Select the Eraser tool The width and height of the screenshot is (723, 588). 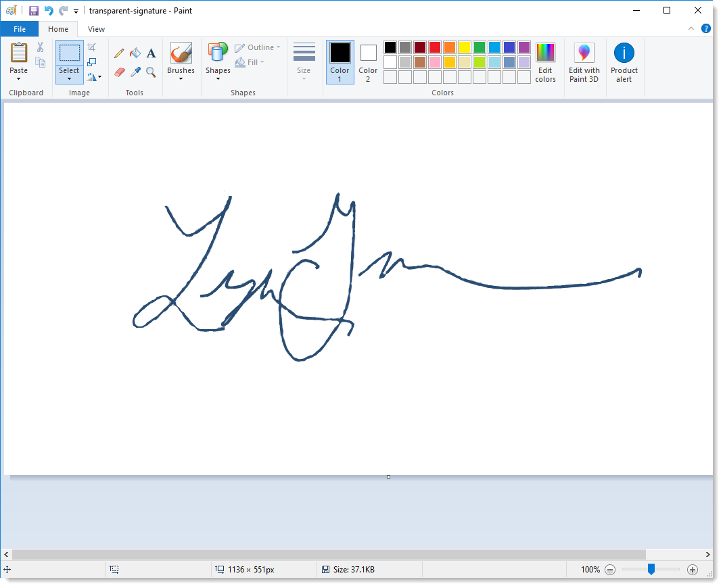[x=120, y=72]
